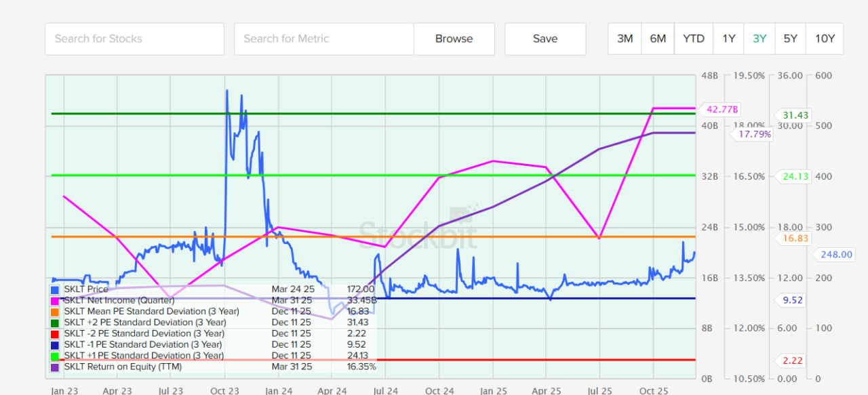Select the 6M time range
This screenshot has height=395, width=868.
658,39
